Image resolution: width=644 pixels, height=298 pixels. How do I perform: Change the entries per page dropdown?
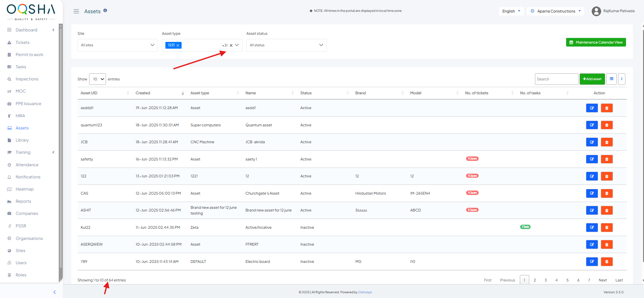tap(98, 79)
